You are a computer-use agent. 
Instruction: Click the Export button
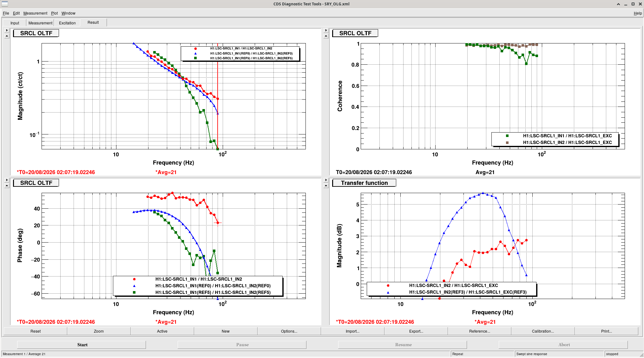point(416,331)
